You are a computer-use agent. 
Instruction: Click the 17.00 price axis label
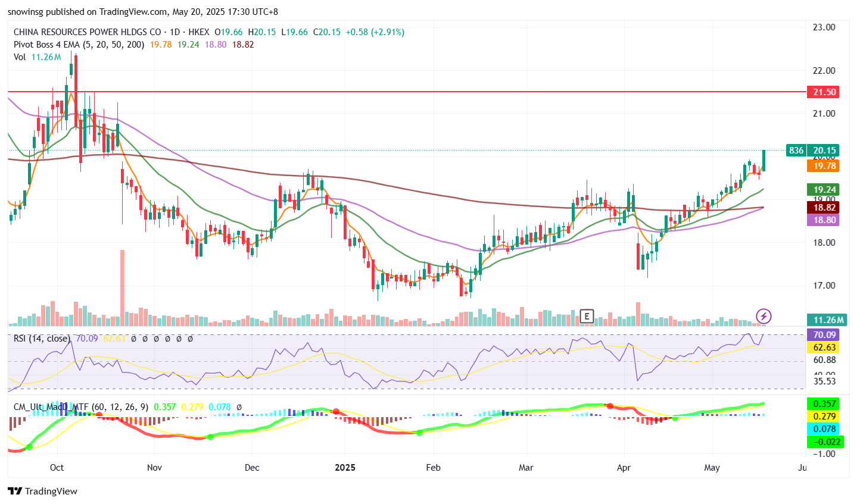pyautogui.click(x=824, y=286)
